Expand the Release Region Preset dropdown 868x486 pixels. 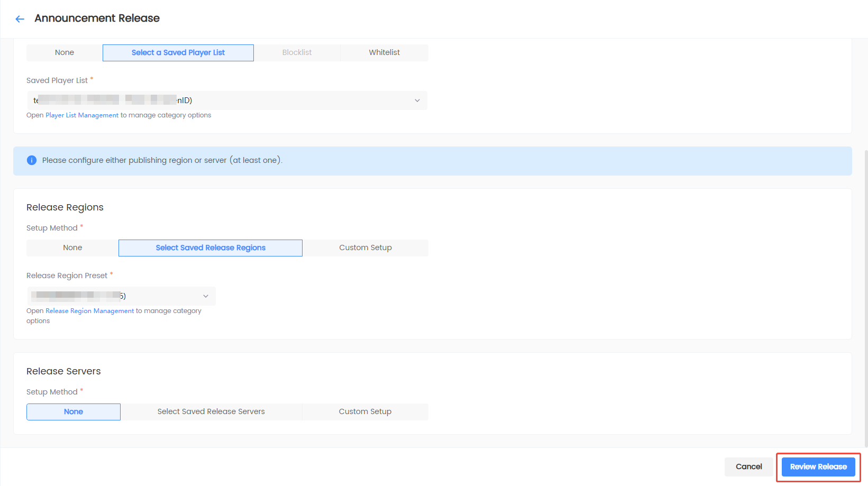(x=121, y=296)
